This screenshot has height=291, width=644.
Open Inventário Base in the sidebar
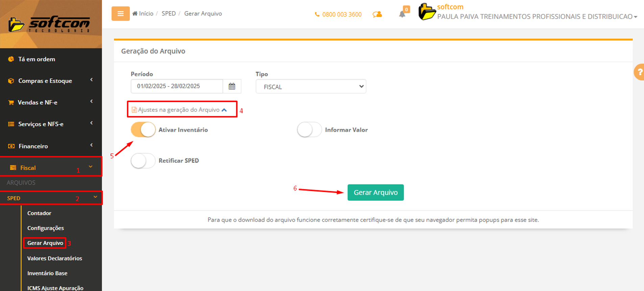(47, 273)
